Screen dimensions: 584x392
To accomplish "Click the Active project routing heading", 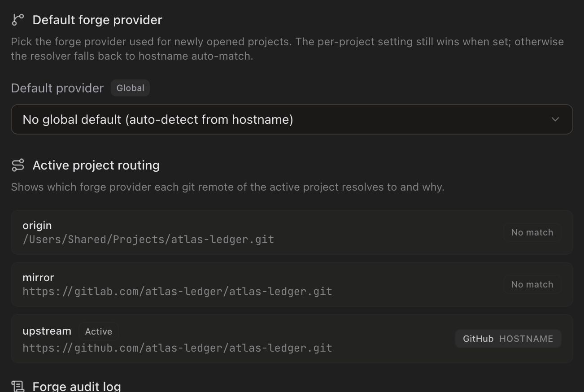I will (96, 165).
